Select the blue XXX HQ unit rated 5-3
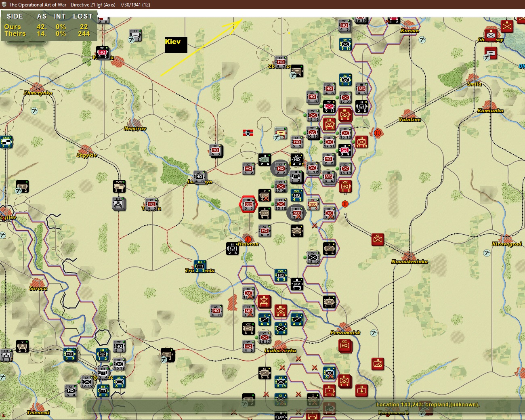 (70, 354)
